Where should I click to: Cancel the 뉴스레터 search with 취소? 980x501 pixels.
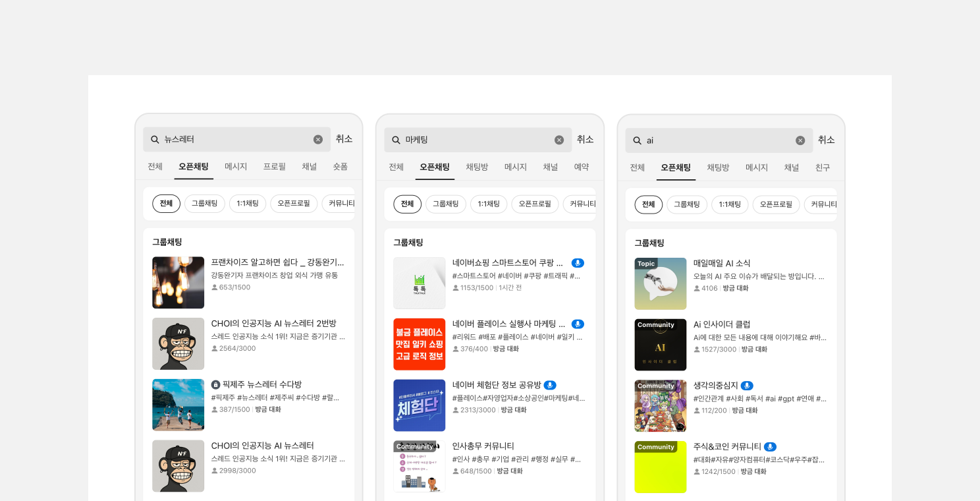tap(344, 139)
